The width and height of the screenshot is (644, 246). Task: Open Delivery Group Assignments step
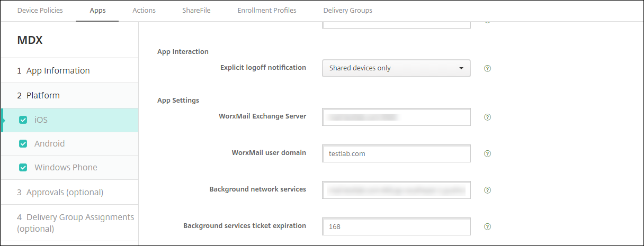75,223
